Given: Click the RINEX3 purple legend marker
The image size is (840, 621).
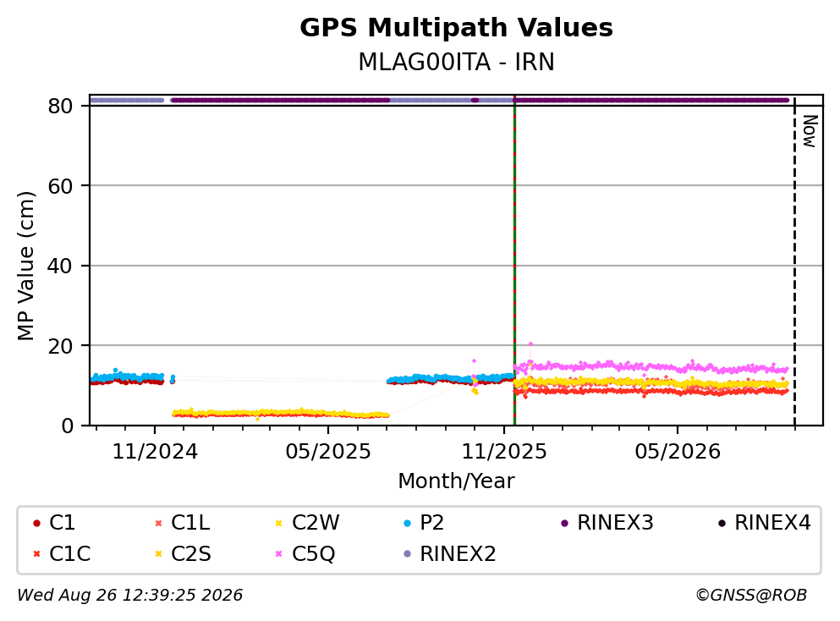Looking at the screenshot, I should click(564, 523).
